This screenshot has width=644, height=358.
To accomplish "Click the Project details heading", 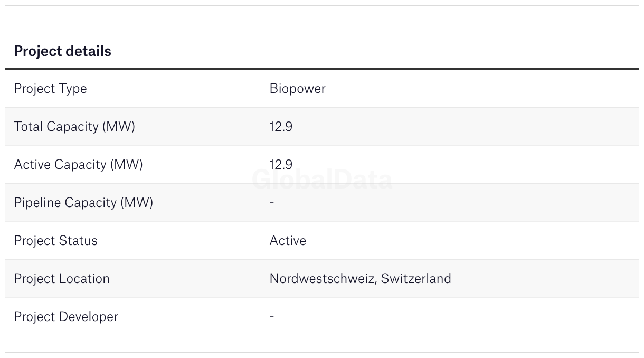I will [x=62, y=51].
